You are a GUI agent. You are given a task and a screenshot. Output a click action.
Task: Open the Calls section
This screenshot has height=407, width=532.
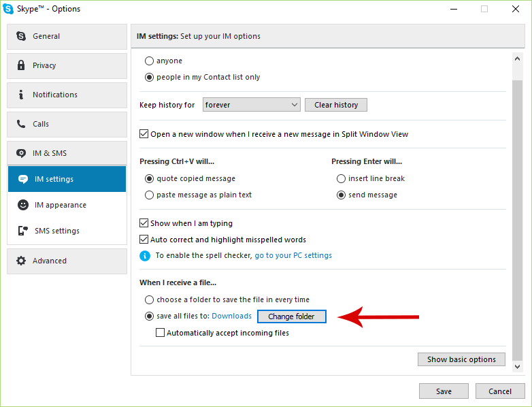pyautogui.click(x=67, y=125)
